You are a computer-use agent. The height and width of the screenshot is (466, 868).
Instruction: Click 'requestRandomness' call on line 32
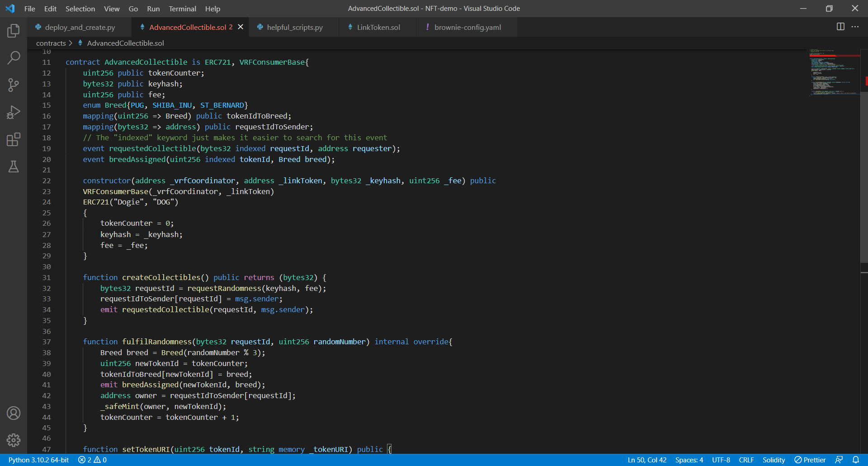coord(224,288)
